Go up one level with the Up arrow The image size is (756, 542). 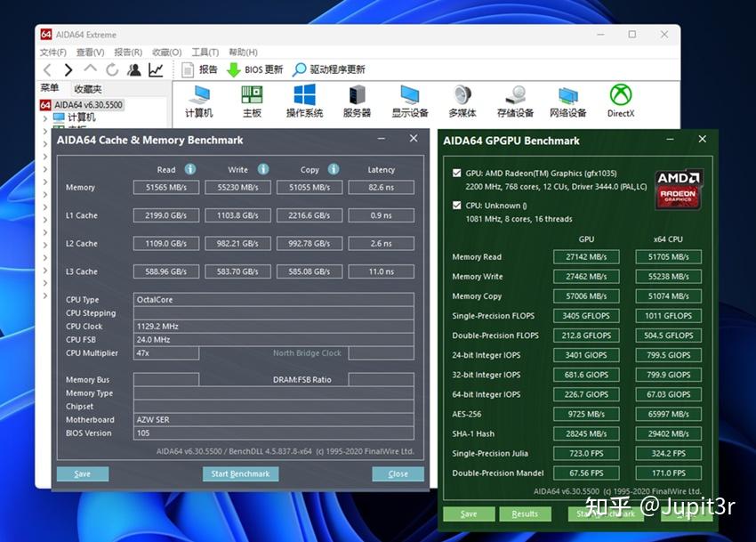[x=90, y=69]
